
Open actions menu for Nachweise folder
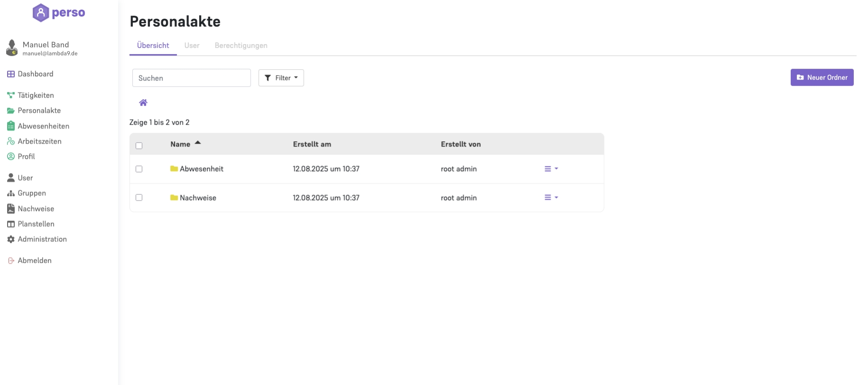(x=551, y=197)
